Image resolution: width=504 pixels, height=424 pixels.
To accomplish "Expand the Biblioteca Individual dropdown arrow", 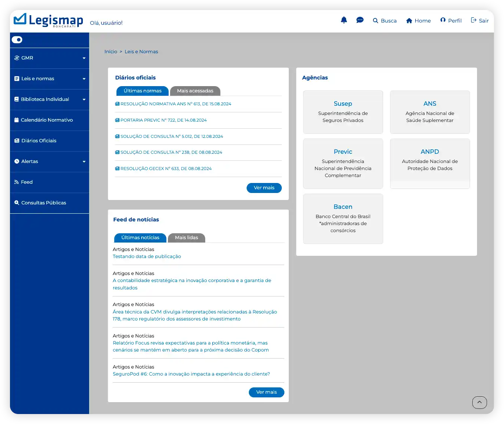I will (84, 99).
